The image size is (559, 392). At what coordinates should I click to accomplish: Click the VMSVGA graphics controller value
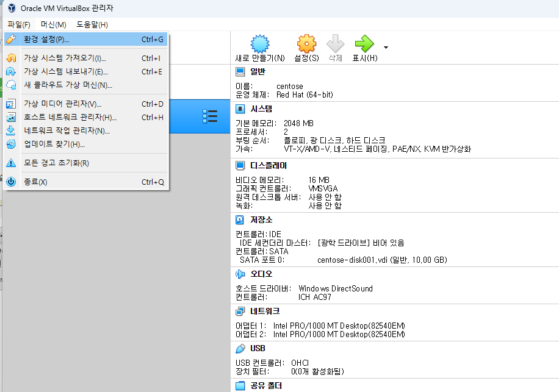tap(323, 188)
